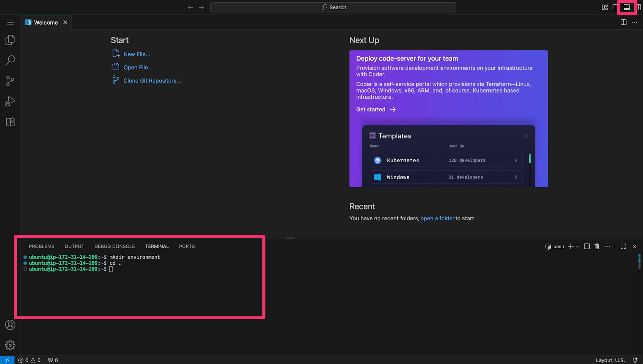643x364 pixels.
Task: Open the Explorer view in activity bar
Action: pyautogui.click(x=10, y=40)
